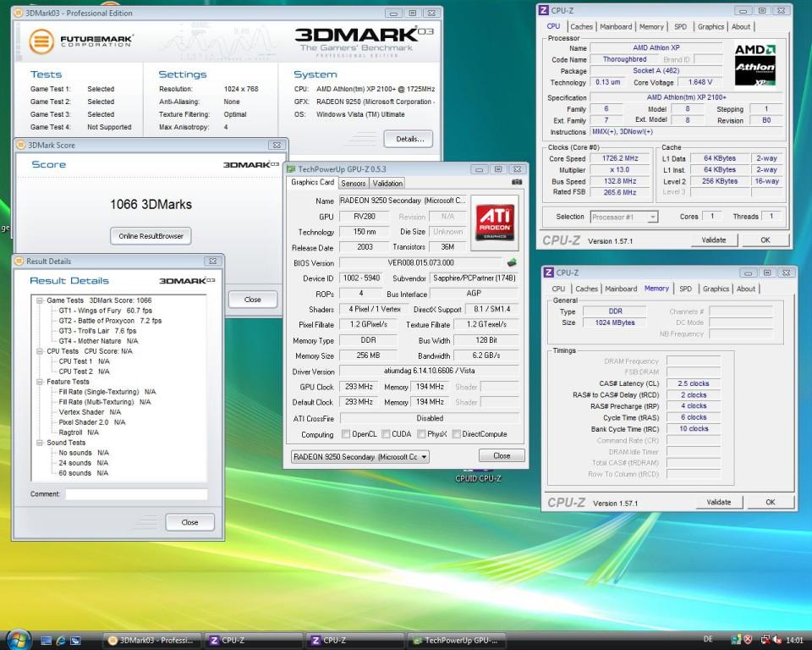
Task: Click the GPU-Z BIOS Version value field
Action: click(x=420, y=263)
